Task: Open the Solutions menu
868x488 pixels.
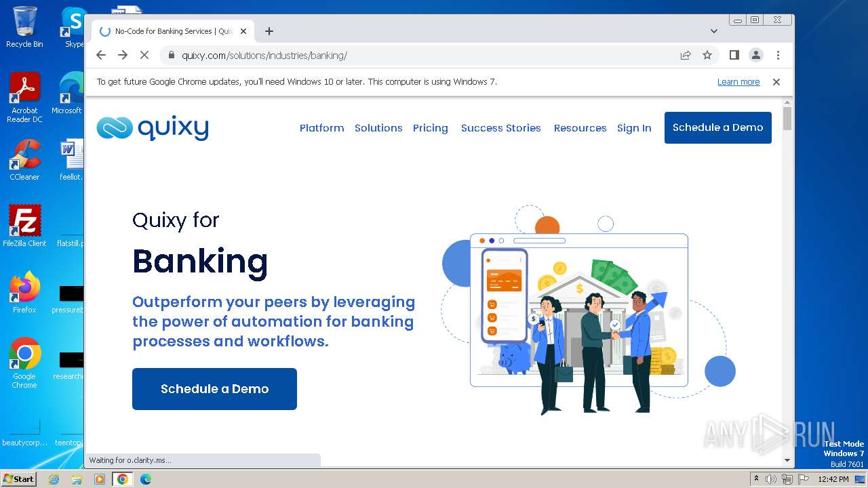Action: 378,127
